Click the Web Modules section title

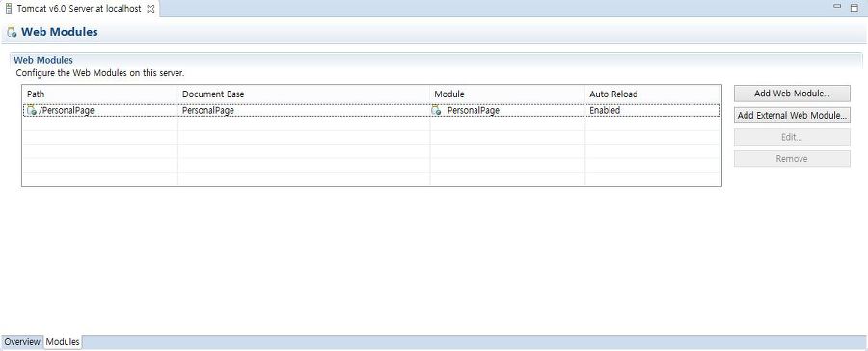coord(43,60)
